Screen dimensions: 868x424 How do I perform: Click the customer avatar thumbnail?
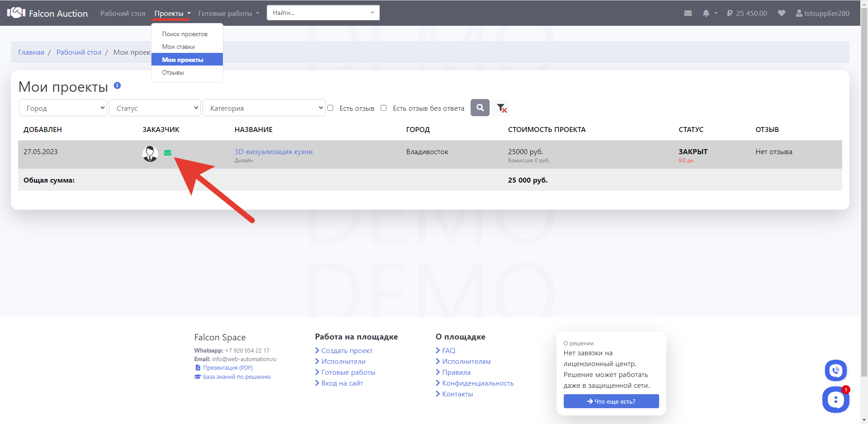pos(150,154)
